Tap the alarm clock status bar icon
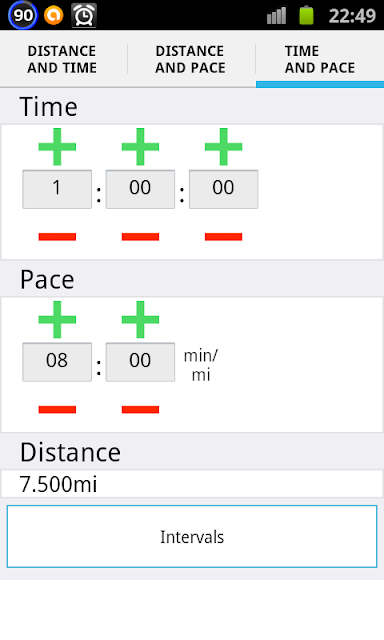Image resolution: width=384 pixels, height=640 pixels. [84, 16]
